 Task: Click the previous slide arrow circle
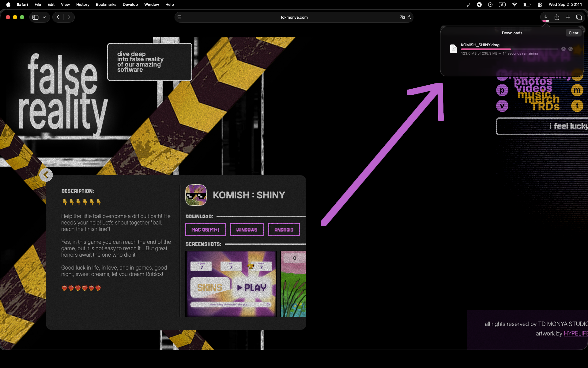pyautogui.click(x=46, y=175)
